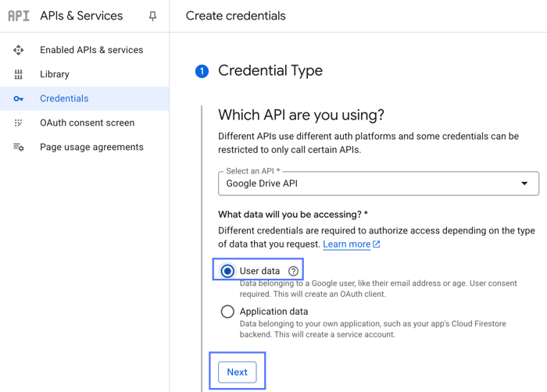This screenshot has width=547, height=392.
Task: Click the Which API are you using heading
Action: click(x=301, y=115)
